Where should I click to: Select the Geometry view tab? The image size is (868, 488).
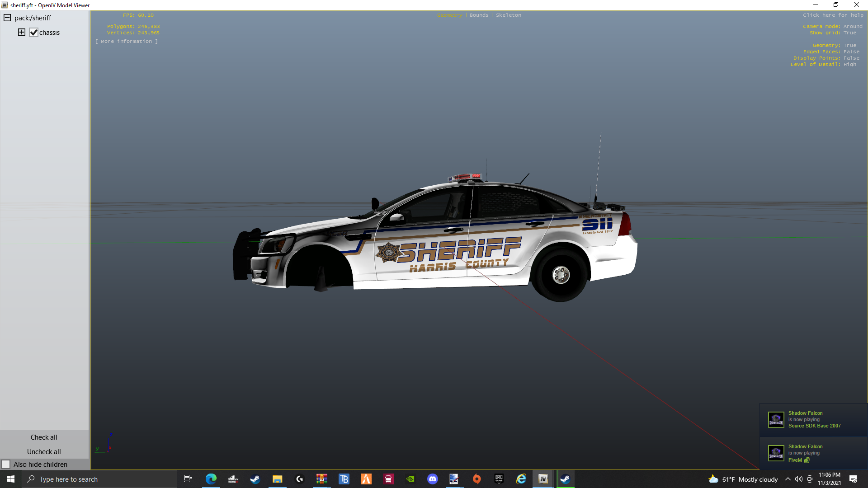(x=449, y=15)
